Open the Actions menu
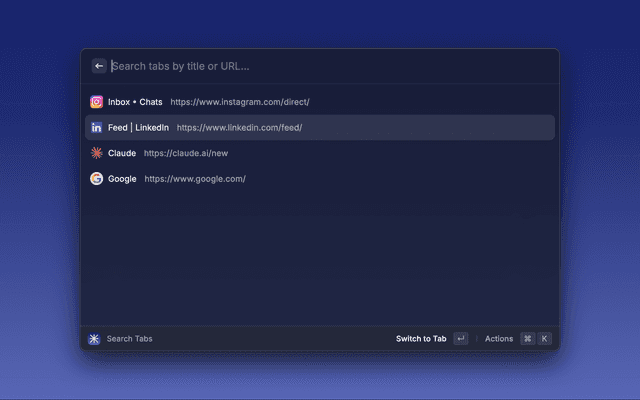The image size is (640, 400). pos(499,339)
